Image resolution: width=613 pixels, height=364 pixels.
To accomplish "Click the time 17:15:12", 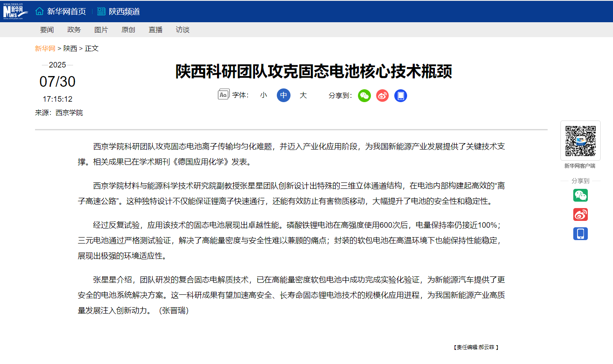I will tap(58, 99).
